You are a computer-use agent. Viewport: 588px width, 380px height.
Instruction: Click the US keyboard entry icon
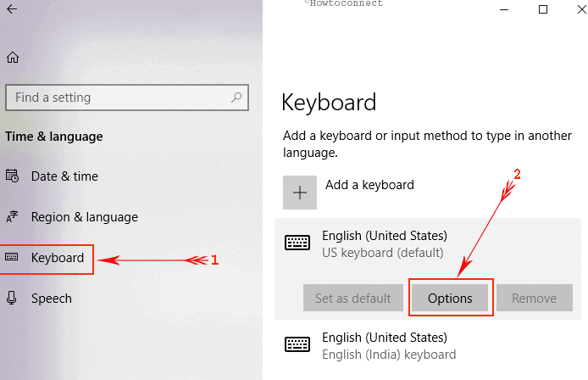point(297,243)
